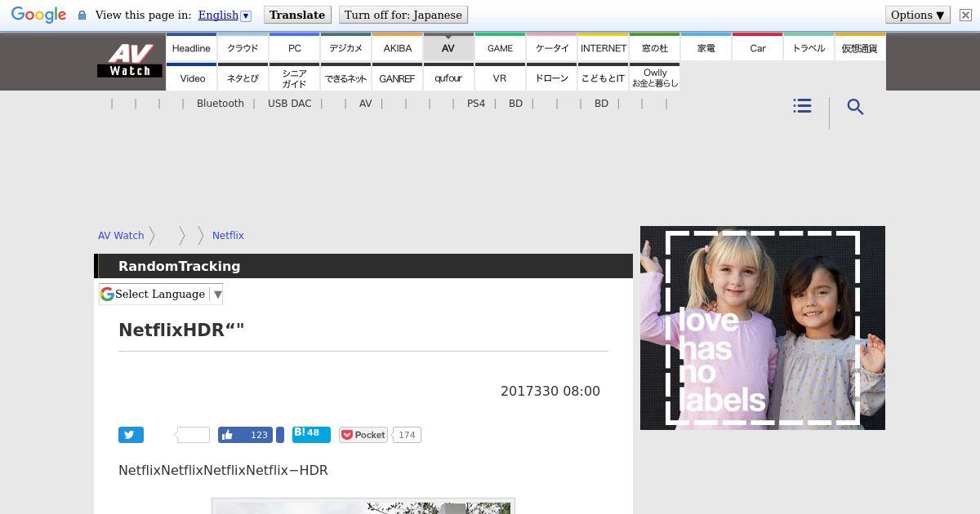980x514 pixels.
Task: Close the Google Translate bar
Action: 965,15
